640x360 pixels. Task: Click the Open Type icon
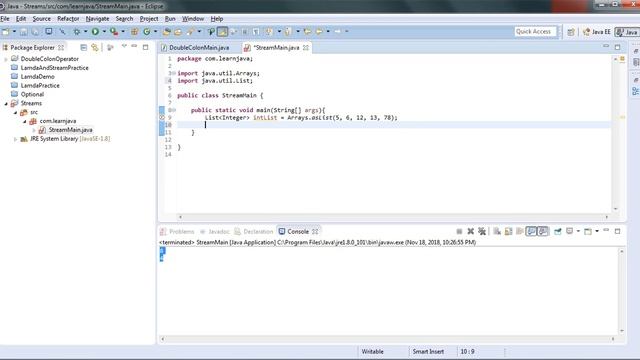click(166, 31)
